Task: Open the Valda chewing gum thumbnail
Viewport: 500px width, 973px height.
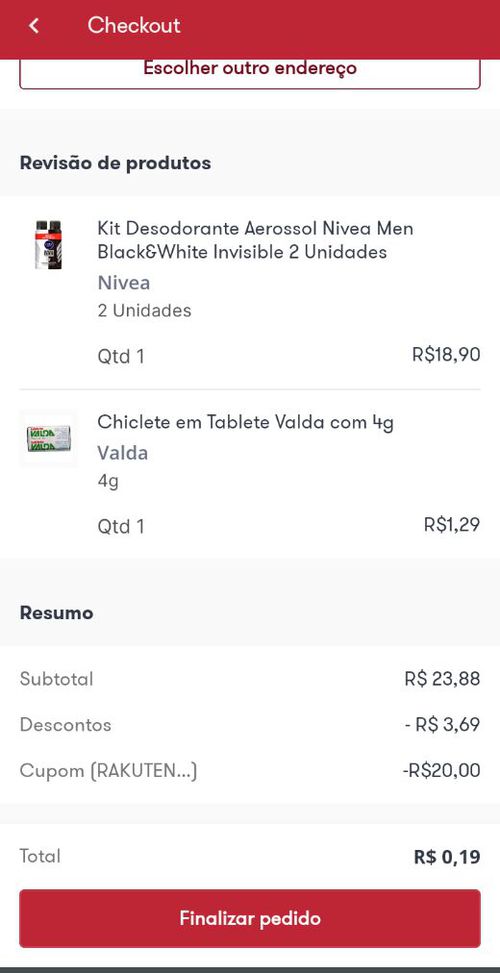Action: (x=48, y=438)
